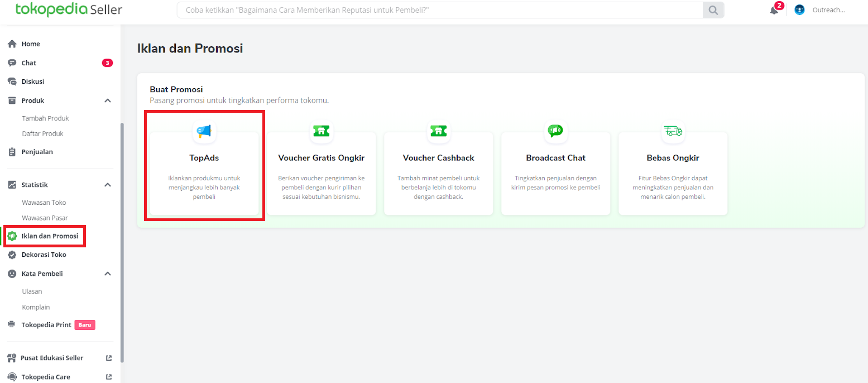Click the Bebas Ongkir truck icon

pos(673,131)
